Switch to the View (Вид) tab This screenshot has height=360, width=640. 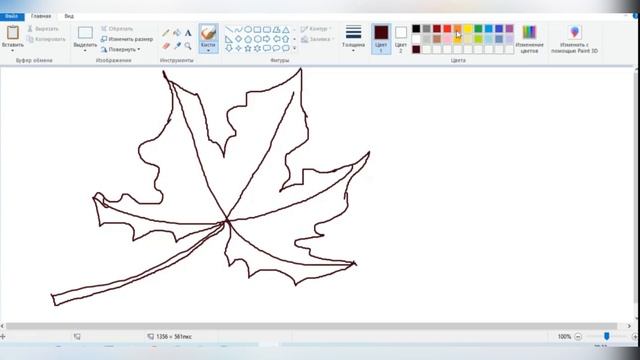point(69,16)
